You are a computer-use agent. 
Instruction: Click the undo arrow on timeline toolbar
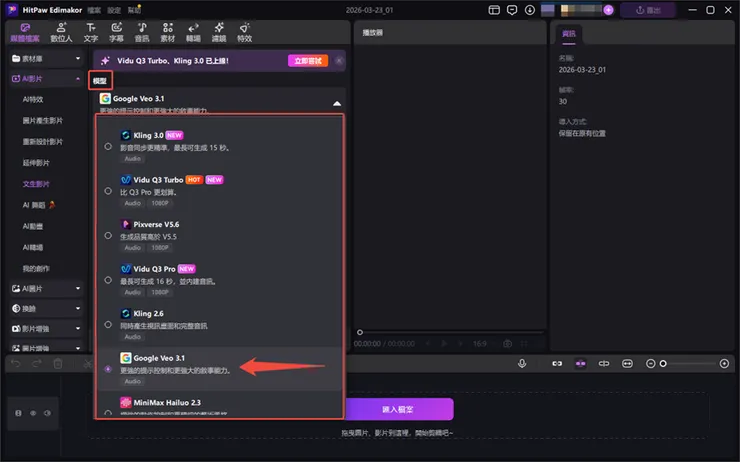(16, 363)
